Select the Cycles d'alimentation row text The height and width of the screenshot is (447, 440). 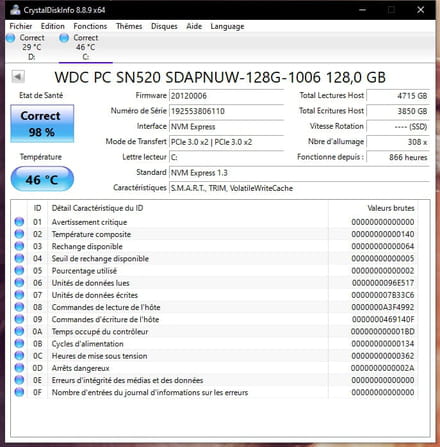pyautogui.click(x=87, y=344)
